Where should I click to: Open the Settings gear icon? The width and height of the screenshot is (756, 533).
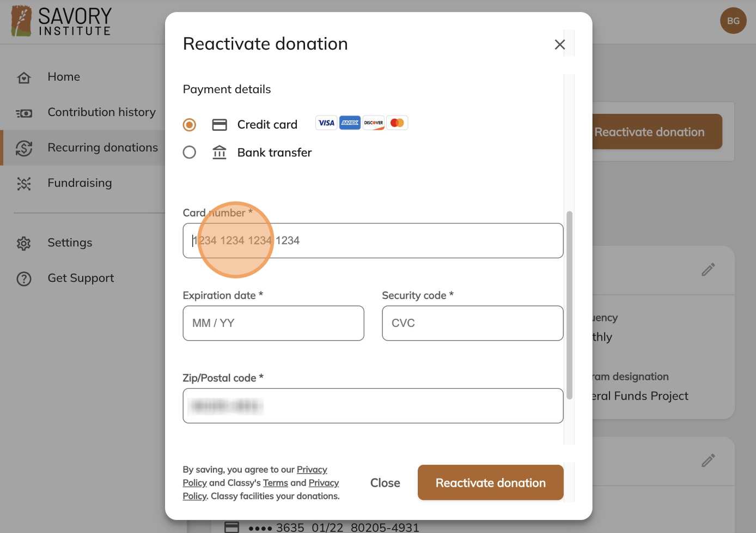point(24,243)
